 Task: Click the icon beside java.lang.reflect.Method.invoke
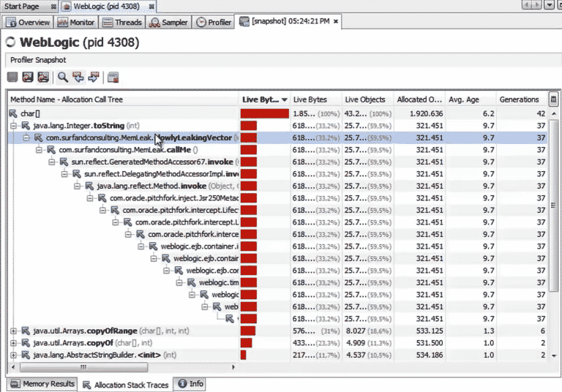tap(89, 186)
